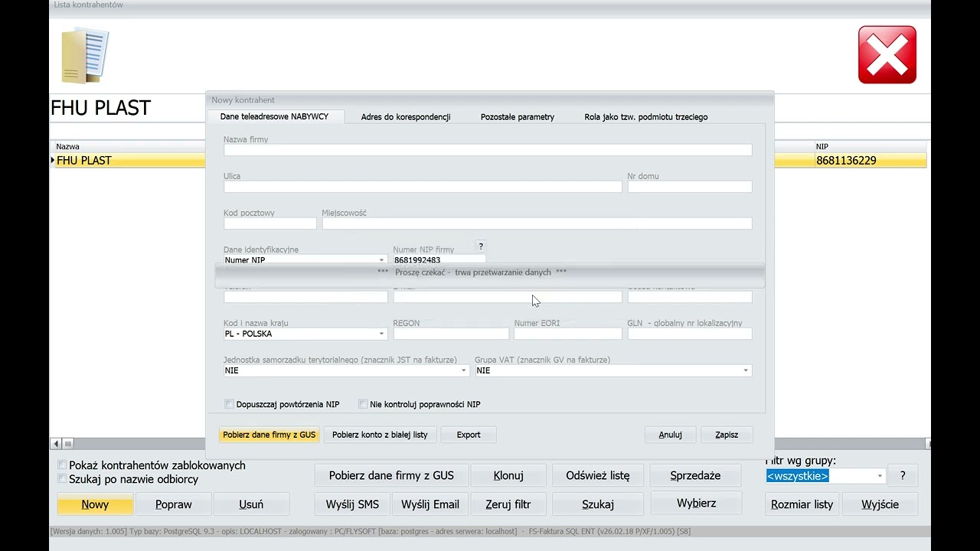Click the folder documents icon
The height and width of the screenshot is (551, 980).
(85, 55)
